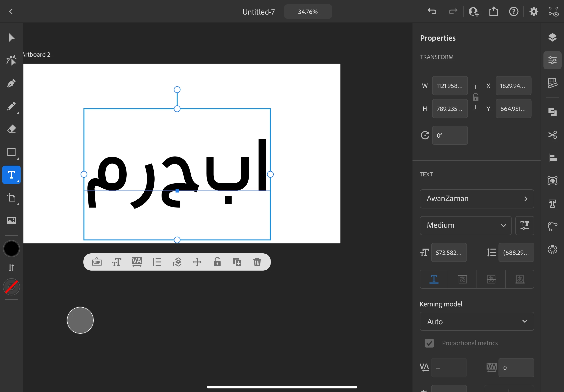Select the Pen tool
Image resolution: width=564 pixels, height=392 pixels.
click(x=11, y=83)
